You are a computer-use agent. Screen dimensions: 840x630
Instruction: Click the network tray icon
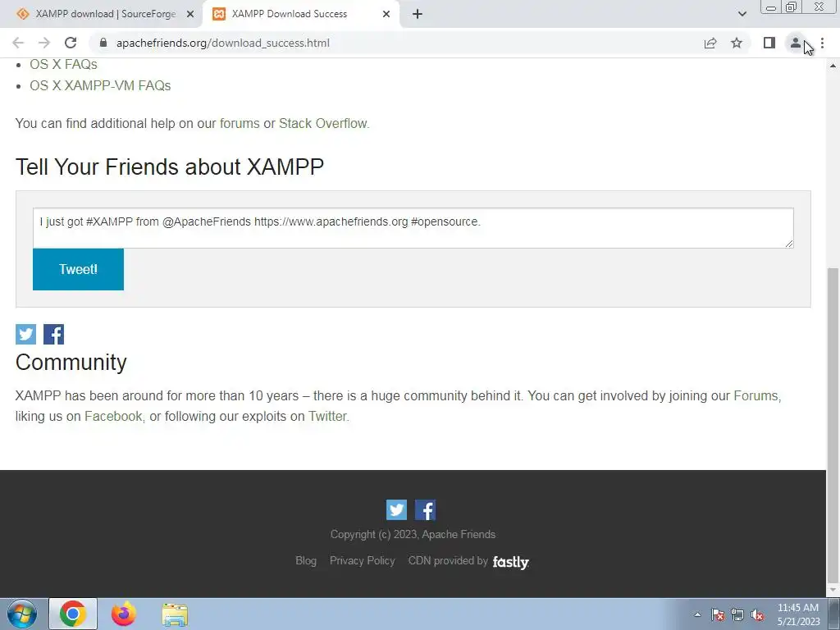coord(737,615)
